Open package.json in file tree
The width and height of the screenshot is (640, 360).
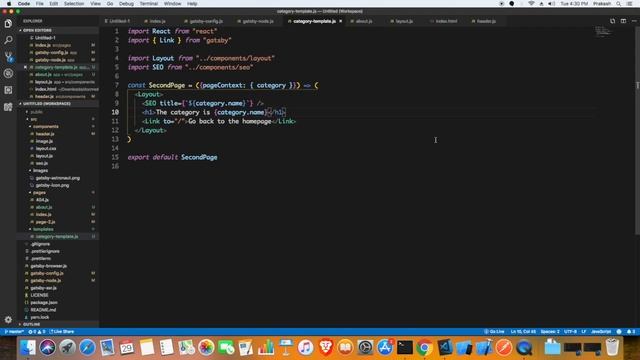click(x=44, y=302)
